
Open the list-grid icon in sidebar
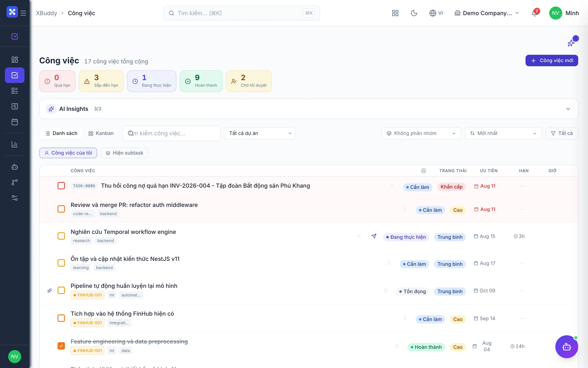pos(15,91)
